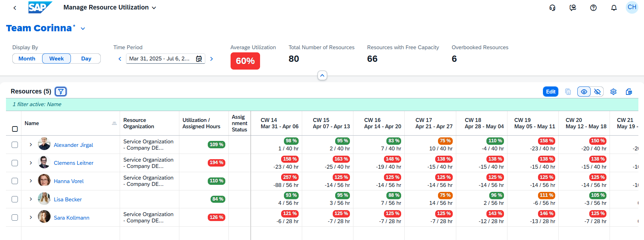Screen dimensions: 644x240
Task: Click the calendar date picker icon
Action: [x=199, y=59]
